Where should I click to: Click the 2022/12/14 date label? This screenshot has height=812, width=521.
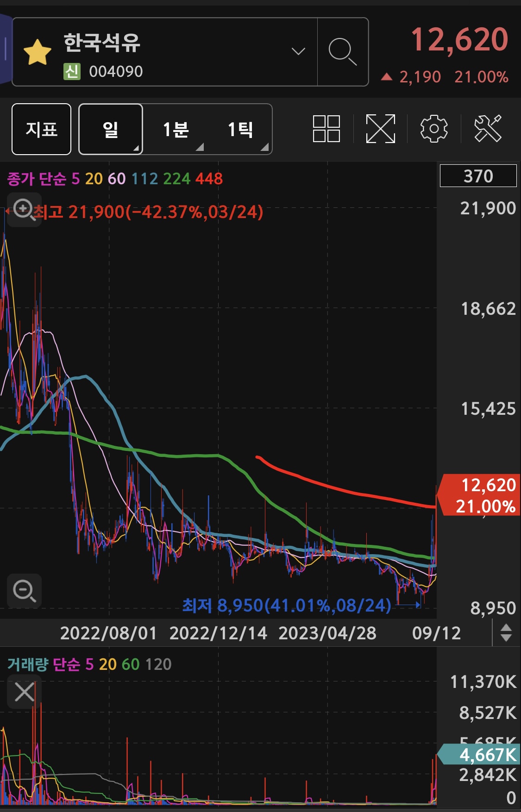pos(218,633)
